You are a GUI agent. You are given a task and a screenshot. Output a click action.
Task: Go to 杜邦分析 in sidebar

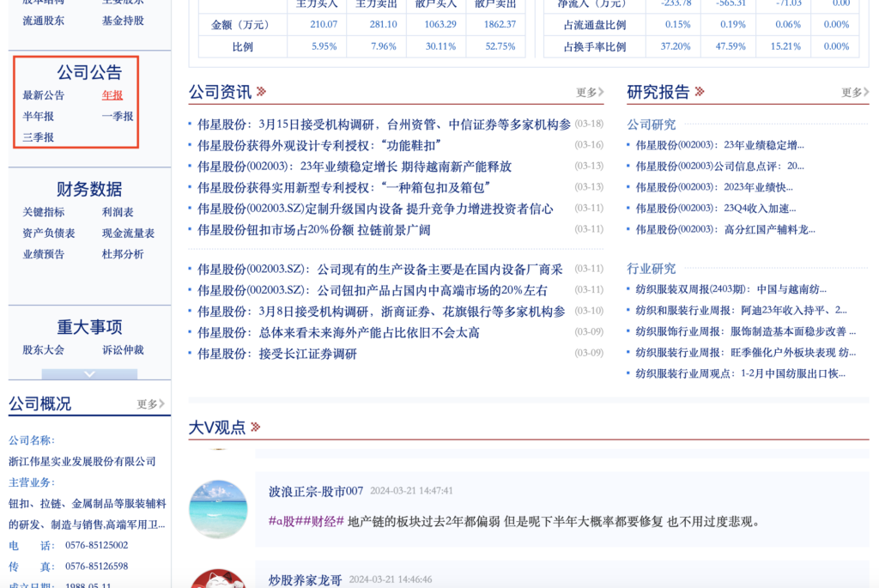tap(123, 254)
